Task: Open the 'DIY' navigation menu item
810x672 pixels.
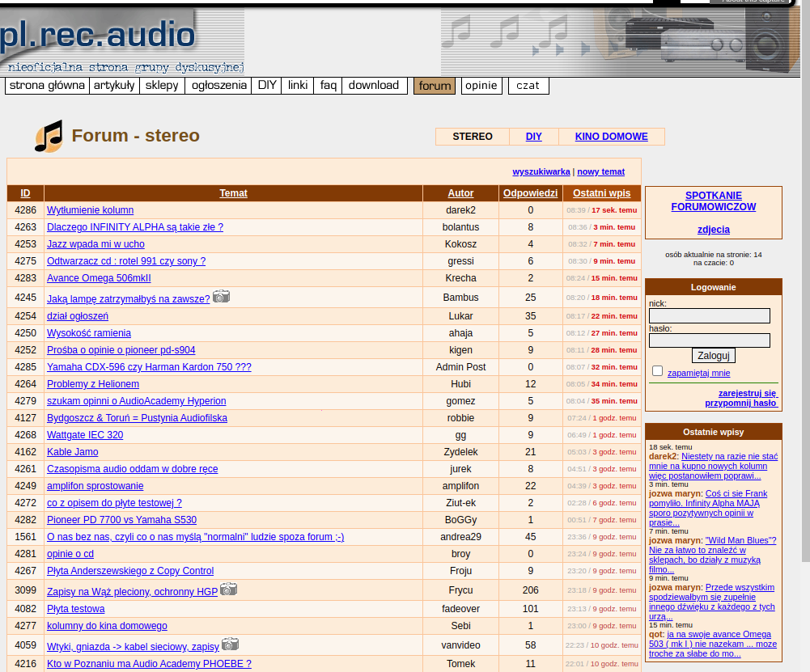Action: pos(266,86)
